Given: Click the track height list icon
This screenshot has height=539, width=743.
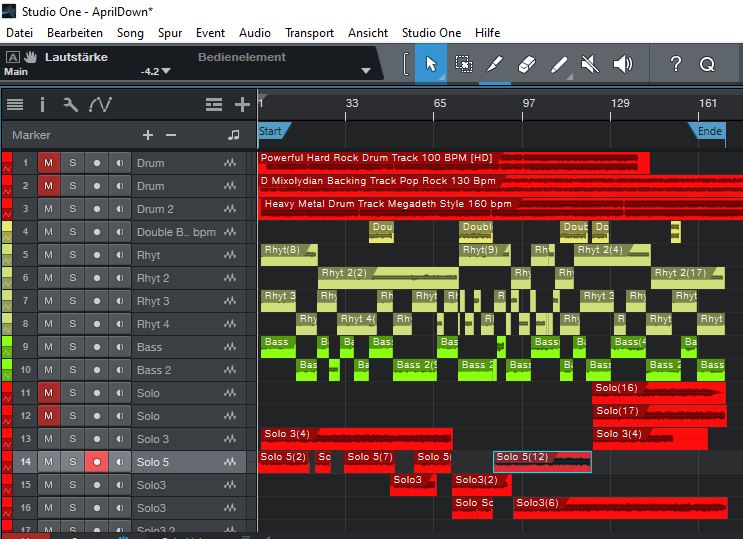Looking at the screenshot, I should (214, 104).
